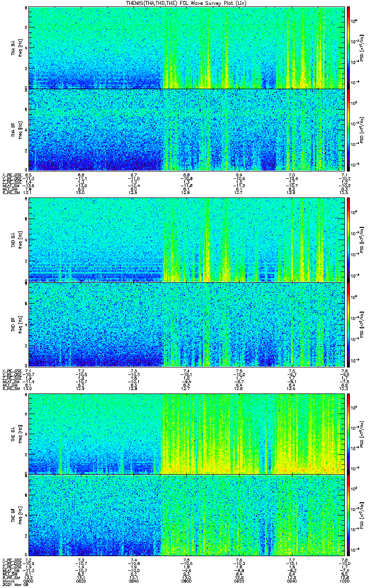The height and width of the screenshot is (588, 368).
Task: Click the THD B-parallel spectrogram panel
Action: (x=186, y=324)
